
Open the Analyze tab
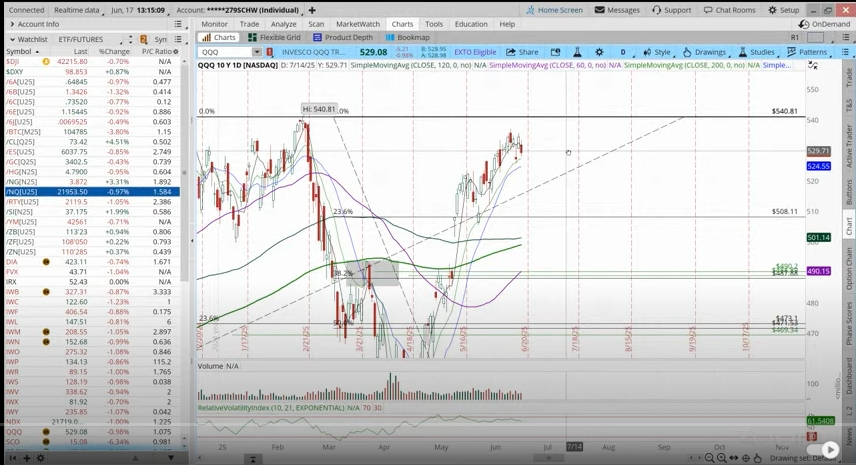283,24
